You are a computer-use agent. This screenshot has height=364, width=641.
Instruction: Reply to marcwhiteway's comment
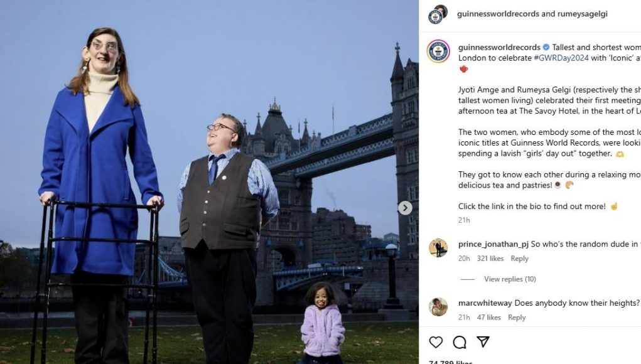[x=517, y=318]
